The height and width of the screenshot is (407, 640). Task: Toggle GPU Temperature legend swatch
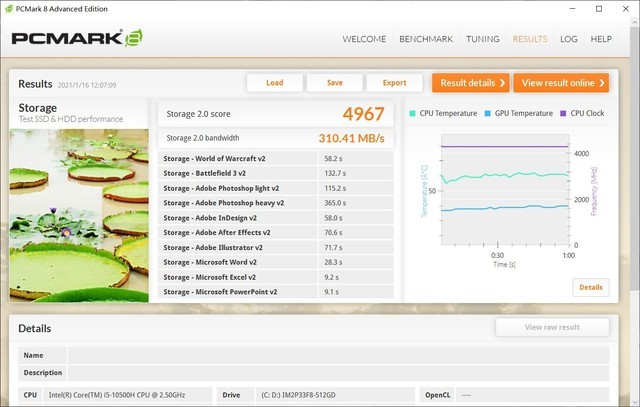point(487,113)
